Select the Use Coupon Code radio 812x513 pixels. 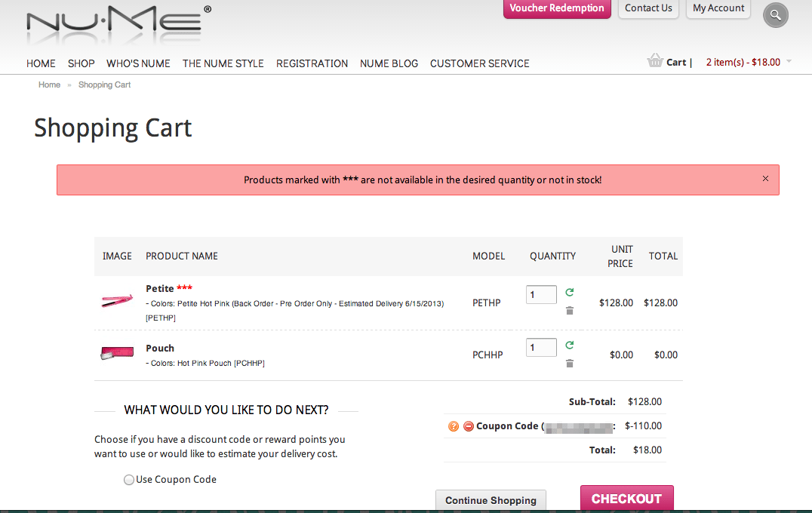click(129, 480)
